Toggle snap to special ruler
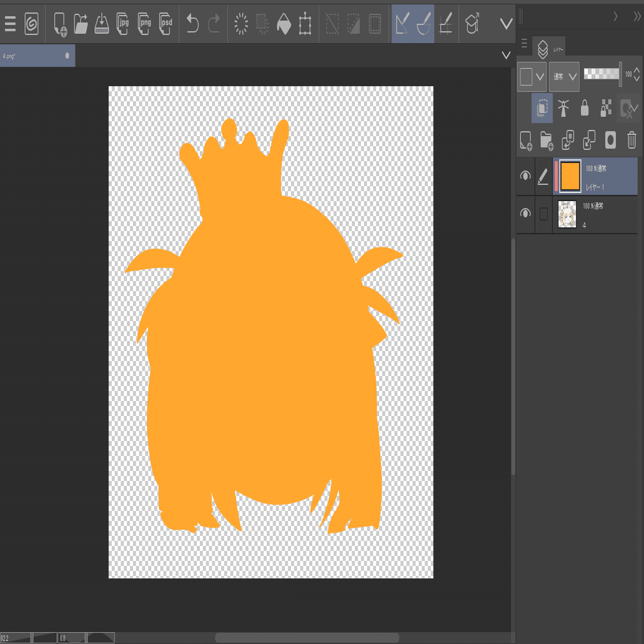This screenshot has height=644, width=644. (424, 24)
